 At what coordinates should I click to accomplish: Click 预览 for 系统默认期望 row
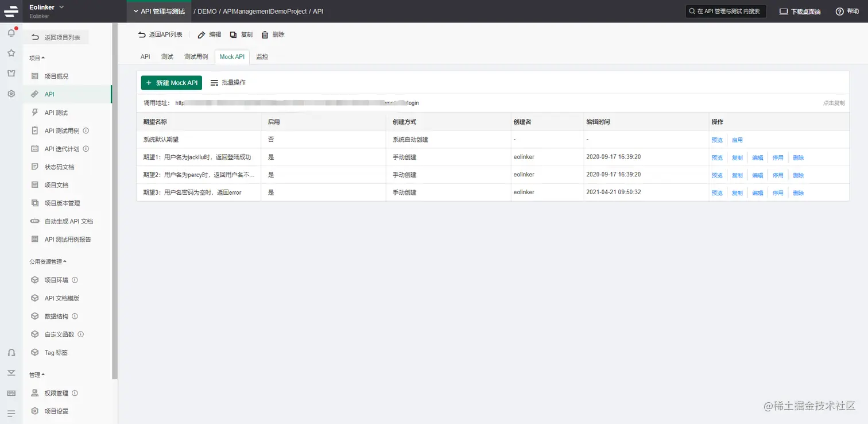(x=717, y=140)
